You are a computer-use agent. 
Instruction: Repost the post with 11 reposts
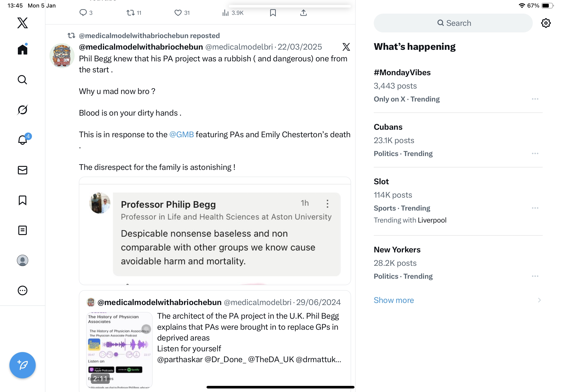tap(130, 13)
